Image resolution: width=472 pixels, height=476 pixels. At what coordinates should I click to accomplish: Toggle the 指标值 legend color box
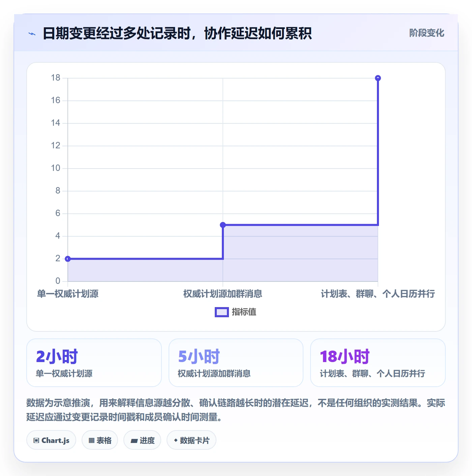tap(222, 312)
